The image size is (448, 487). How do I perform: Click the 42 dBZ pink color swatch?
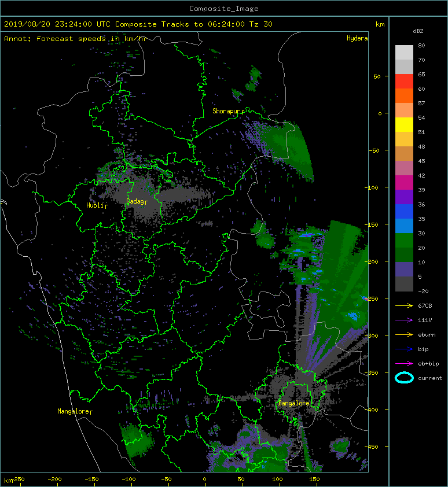tap(404, 168)
